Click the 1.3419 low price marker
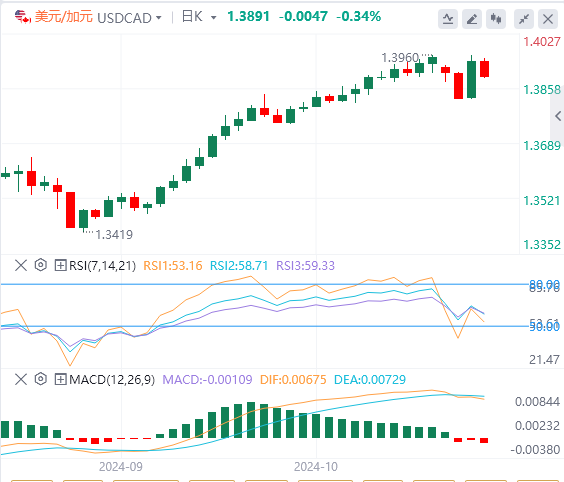The width and height of the screenshot is (564, 482). (114, 235)
